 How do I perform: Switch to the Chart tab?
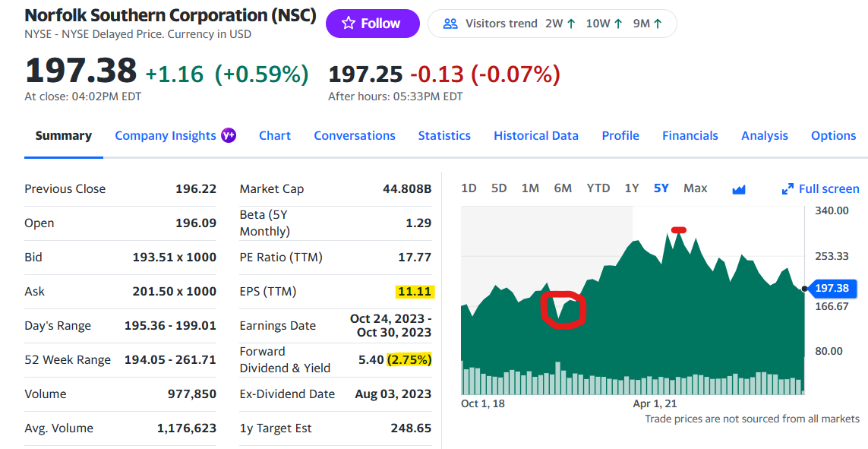pyautogui.click(x=274, y=135)
